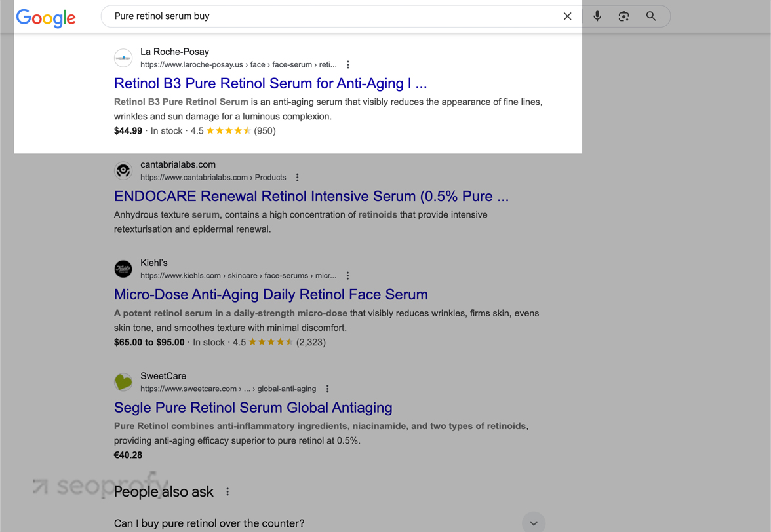Click the Google logo
The width and height of the screenshot is (771, 532).
[x=46, y=18]
